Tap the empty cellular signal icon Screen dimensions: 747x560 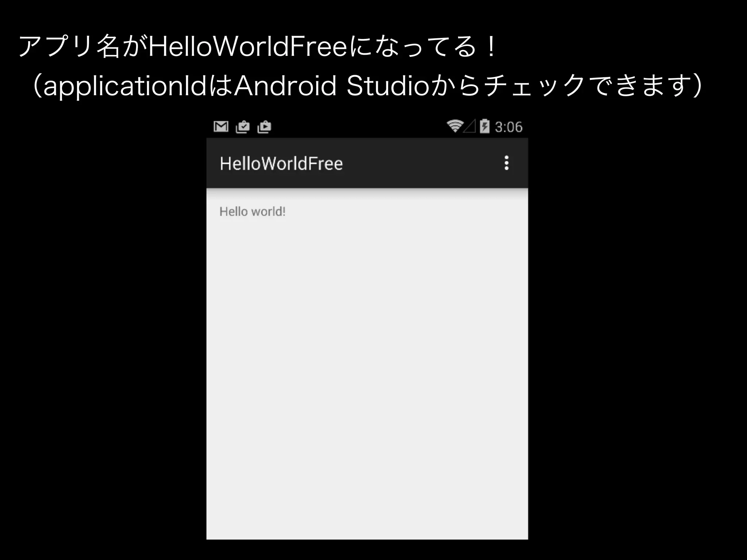click(x=469, y=126)
